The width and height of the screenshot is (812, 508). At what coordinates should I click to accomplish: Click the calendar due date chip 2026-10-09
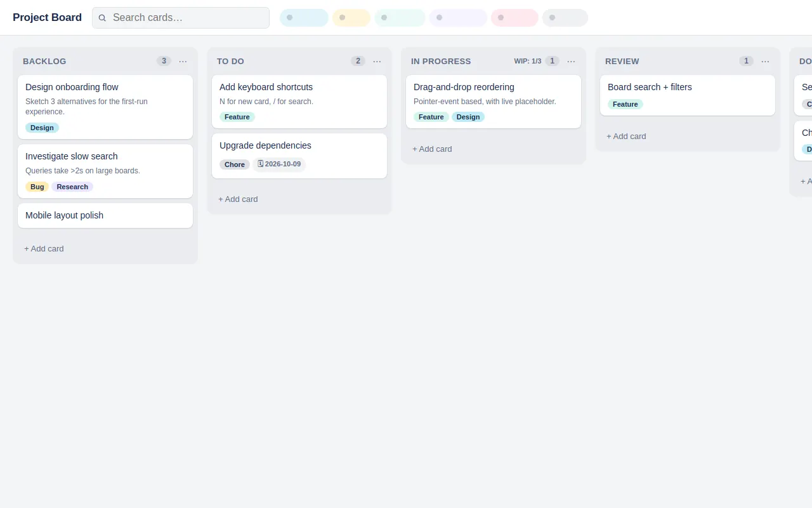(x=279, y=164)
